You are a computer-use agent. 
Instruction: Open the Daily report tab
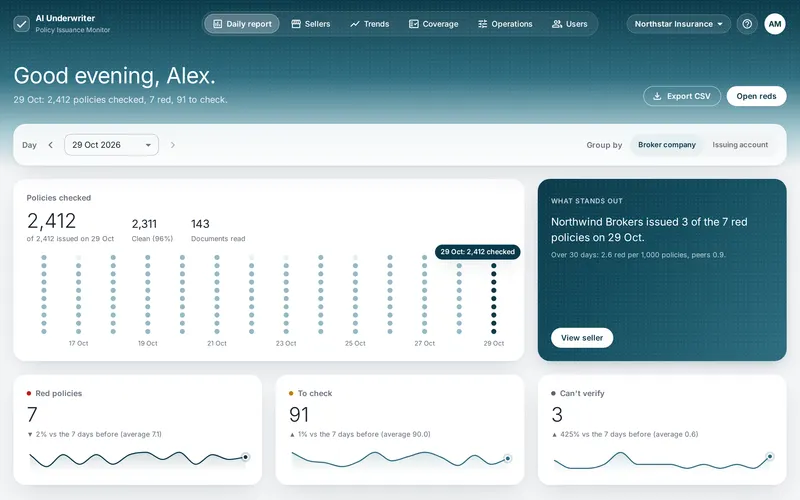(242, 24)
